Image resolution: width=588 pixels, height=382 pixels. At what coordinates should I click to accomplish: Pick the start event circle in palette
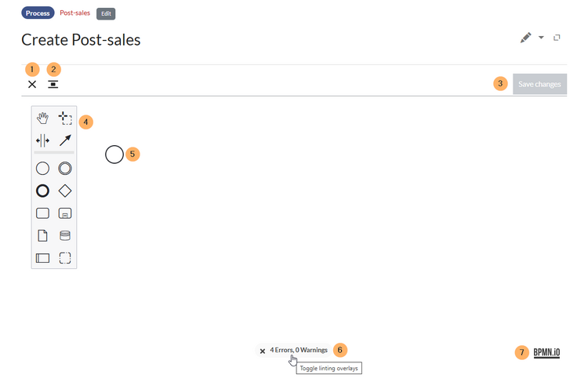click(x=42, y=168)
